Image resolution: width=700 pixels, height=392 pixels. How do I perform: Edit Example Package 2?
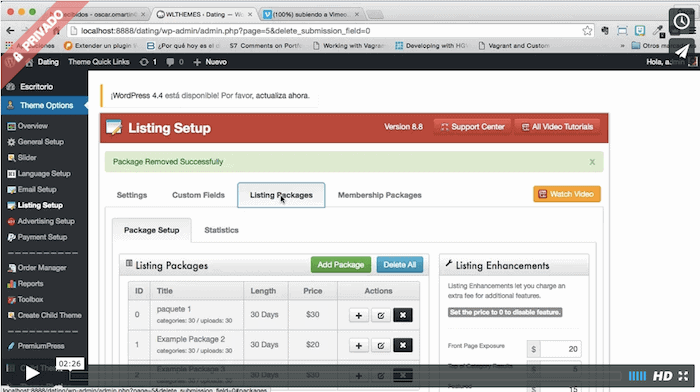point(381,345)
